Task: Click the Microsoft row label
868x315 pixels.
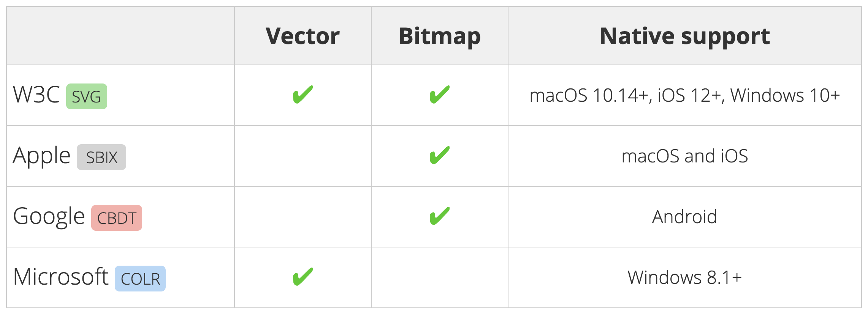Action: [61, 277]
